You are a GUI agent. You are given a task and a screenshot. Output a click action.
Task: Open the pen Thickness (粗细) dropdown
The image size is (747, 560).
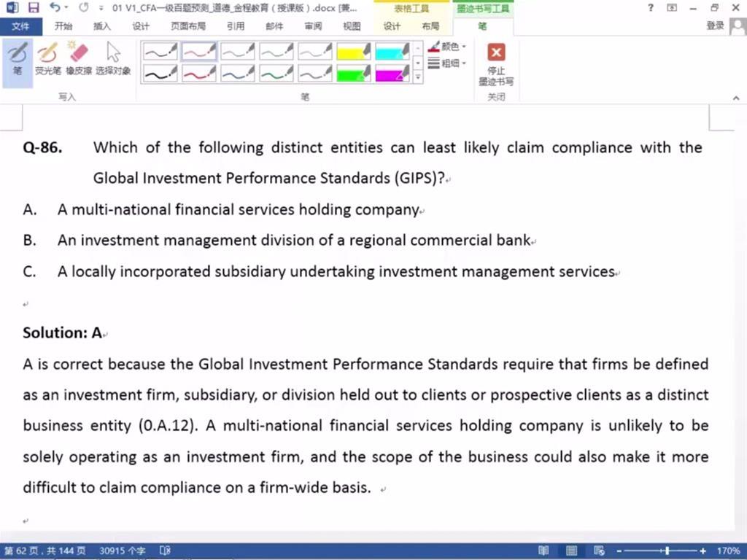[x=447, y=63]
